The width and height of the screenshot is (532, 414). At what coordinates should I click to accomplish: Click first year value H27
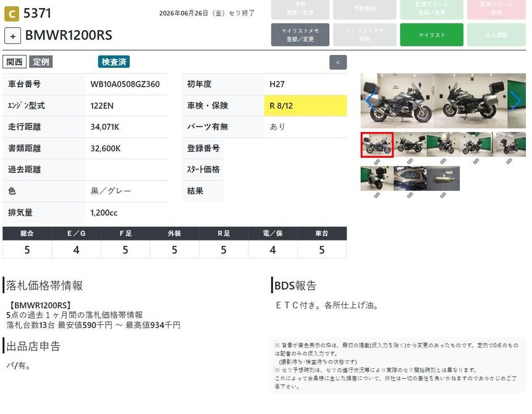277,85
